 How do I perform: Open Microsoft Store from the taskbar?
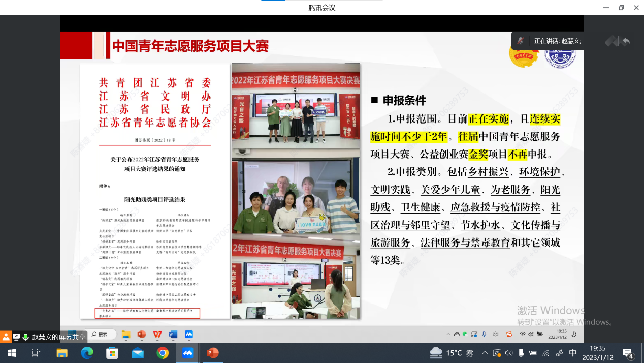pyautogui.click(x=112, y=353)
